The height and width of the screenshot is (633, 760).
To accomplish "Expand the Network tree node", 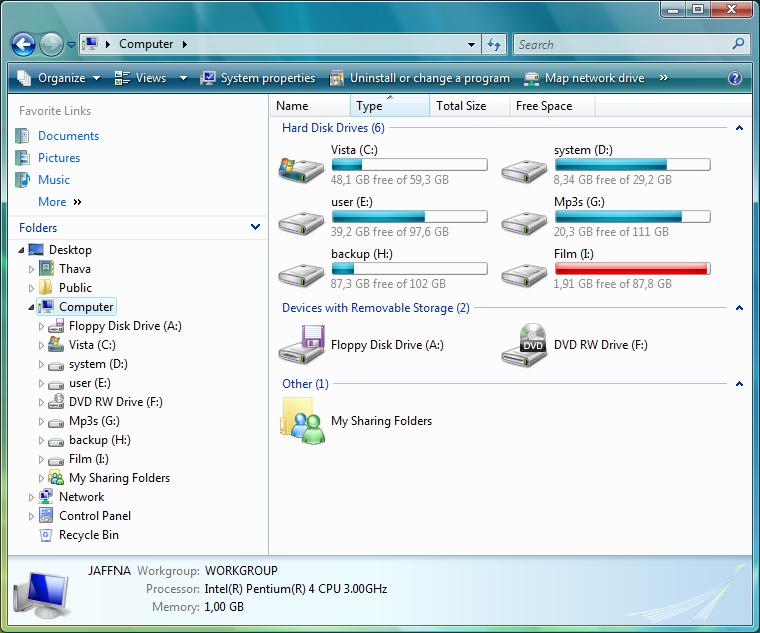I will click(x=32, y=497).
